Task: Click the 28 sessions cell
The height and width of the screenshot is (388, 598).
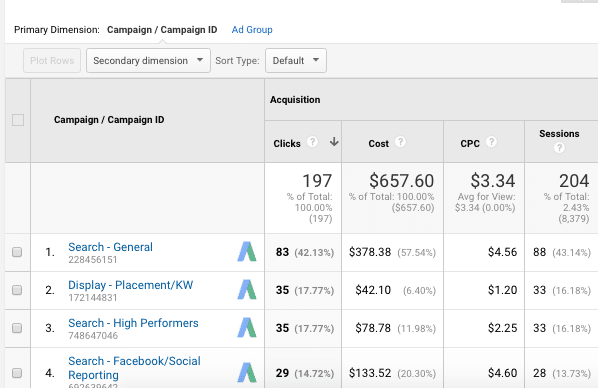Action: point(540,373)
